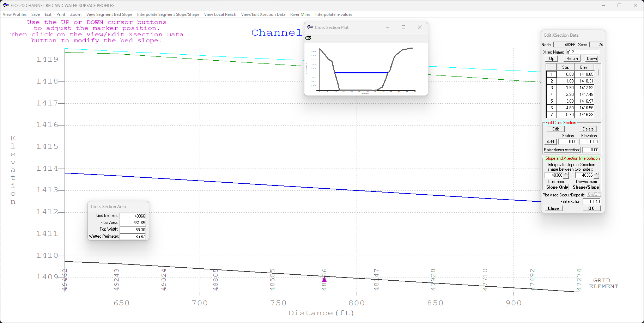Click the Edit n-value input field
The image size is (644, 323).
pyautogui.click(x=591, y=202)
